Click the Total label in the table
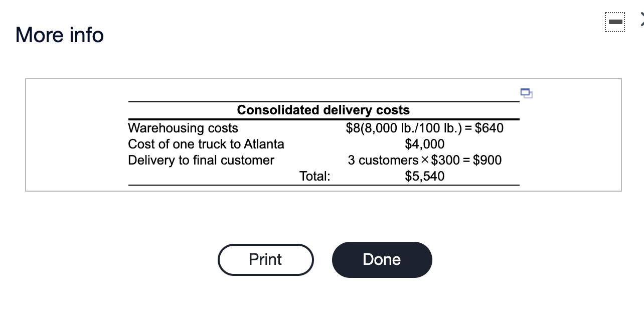The width and height of the screenshot is (644, 309). tap(314, 176)
